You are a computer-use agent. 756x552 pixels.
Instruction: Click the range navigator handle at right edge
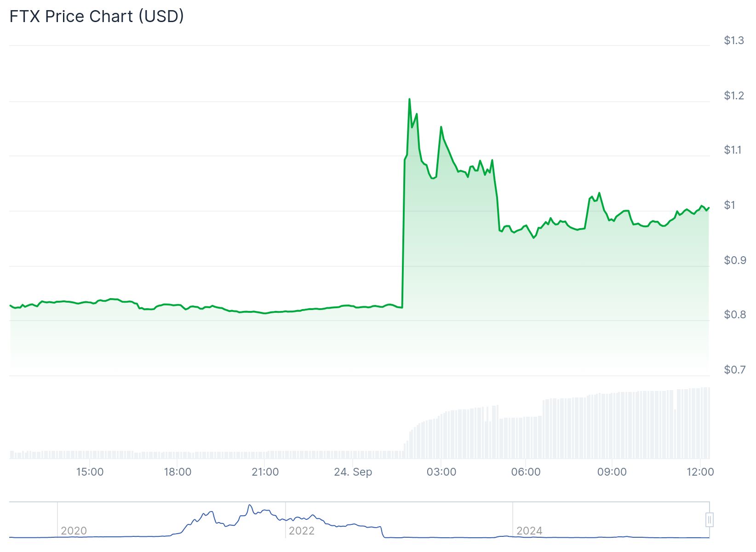coord(710,520)
